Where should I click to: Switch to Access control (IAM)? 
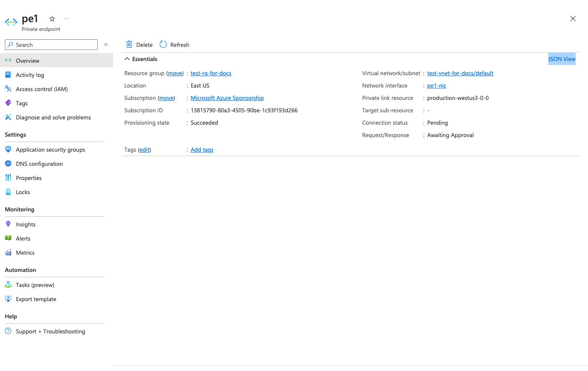(x=42, y=89)
